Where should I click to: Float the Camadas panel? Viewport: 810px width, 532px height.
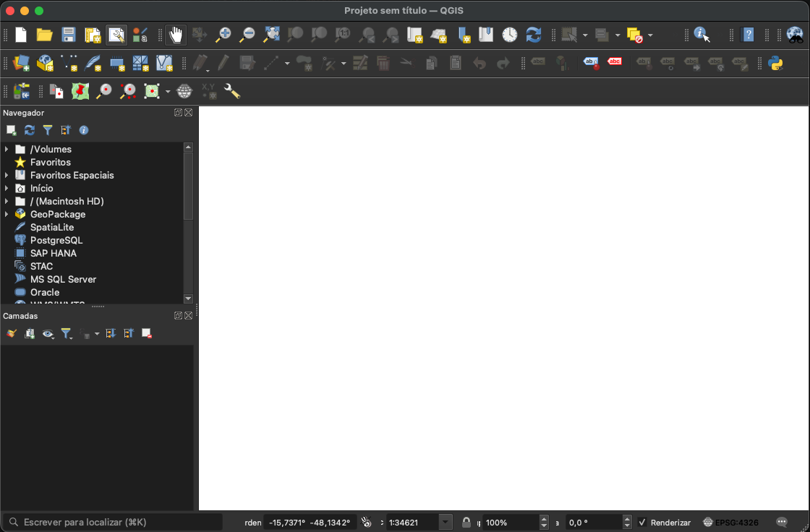coord(178,316)
